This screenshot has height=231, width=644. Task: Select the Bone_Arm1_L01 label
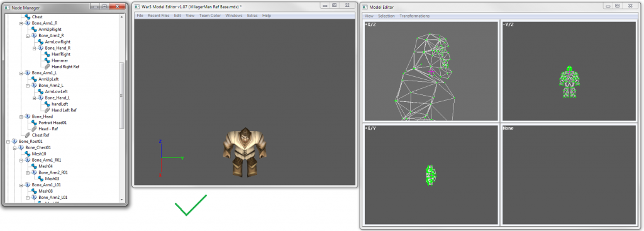pyautogui.click(x=46, y=185)
